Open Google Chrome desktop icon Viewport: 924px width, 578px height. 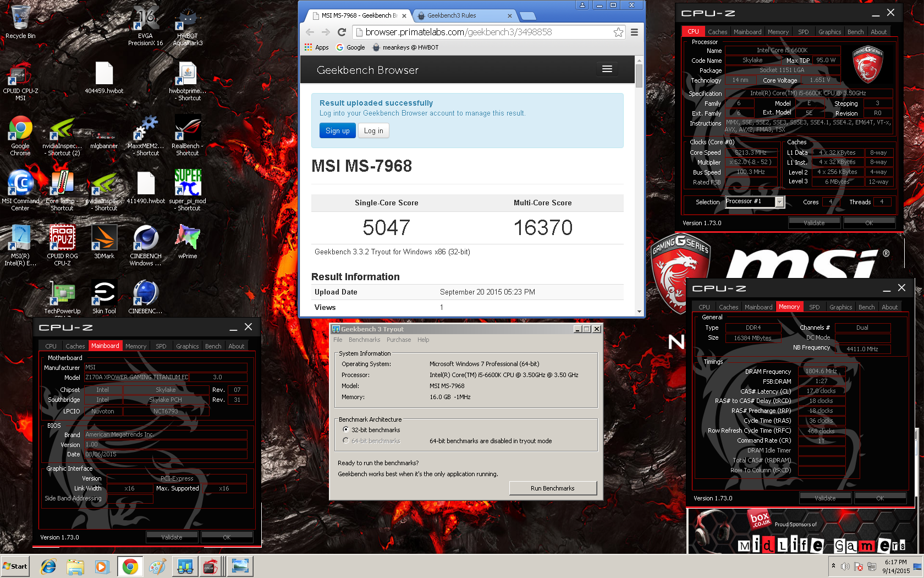click(20, 135)
